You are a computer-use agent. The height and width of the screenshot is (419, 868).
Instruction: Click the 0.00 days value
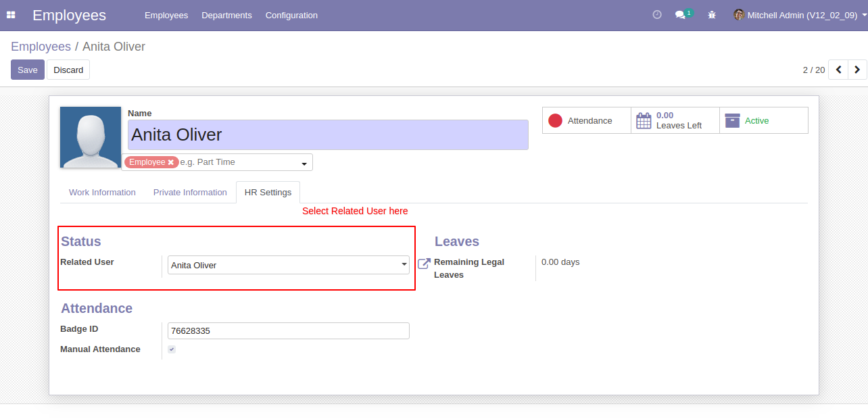560,262
